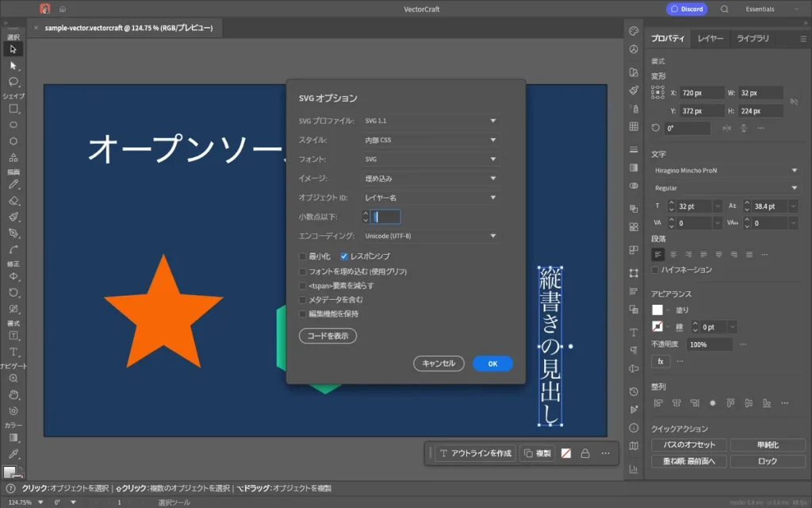Open the エンコーディング dropdown
The height and width of the screenshot is (508, 812).
[431, 236]
